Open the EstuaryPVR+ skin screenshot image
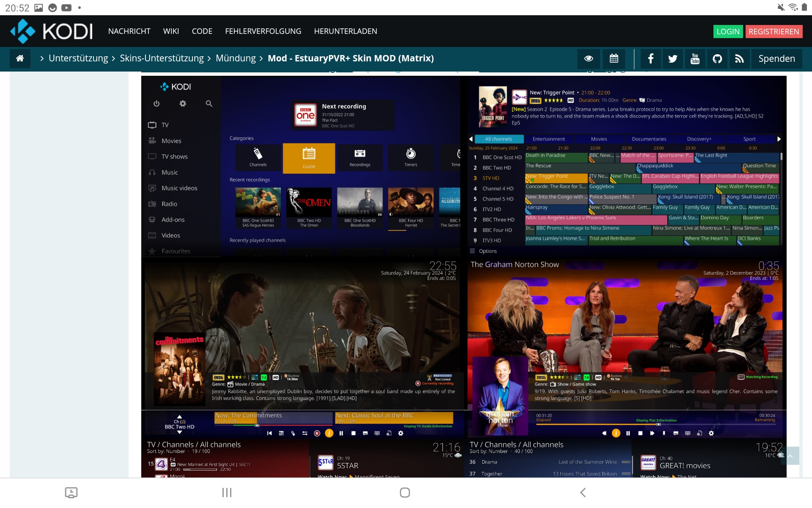The height and width of the screenshot is (508, 812). point(464,276)
